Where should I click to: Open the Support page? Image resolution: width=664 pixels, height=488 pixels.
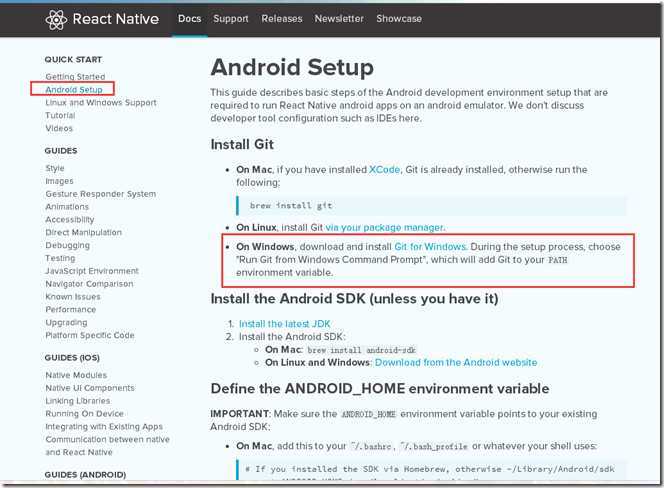coord(231,19)
